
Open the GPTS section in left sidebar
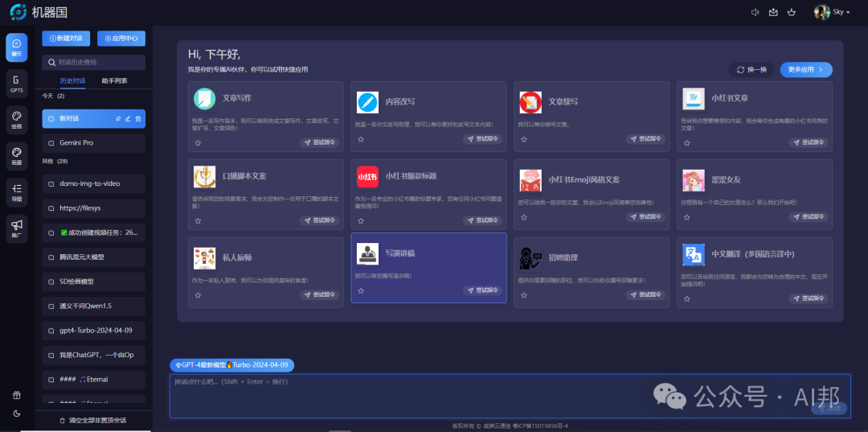click(x=16, y=84)
